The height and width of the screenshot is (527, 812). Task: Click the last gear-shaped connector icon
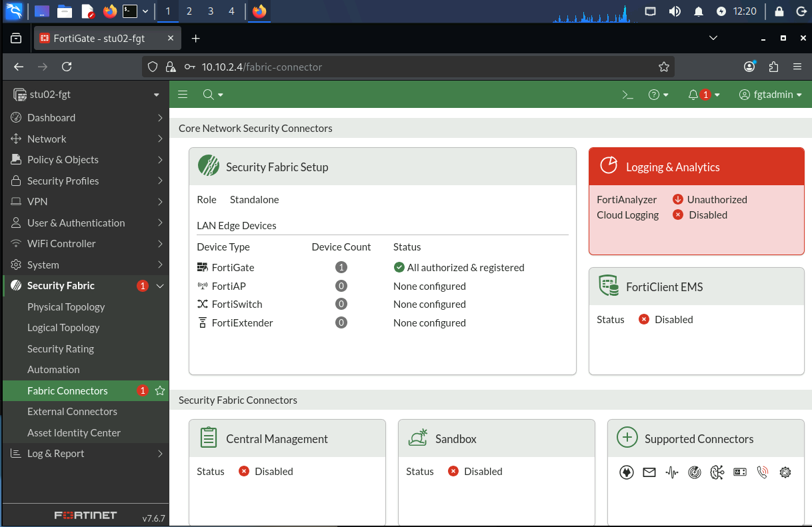click(785, 472)
